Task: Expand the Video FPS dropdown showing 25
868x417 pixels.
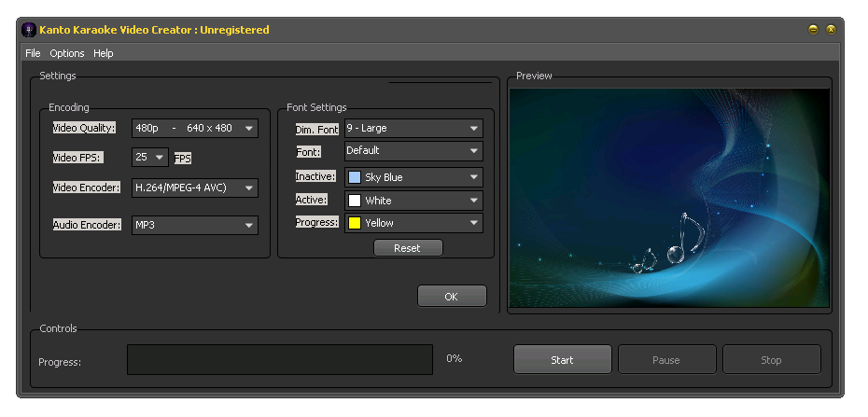Action: pyautogui.click(x=150, y=157)
